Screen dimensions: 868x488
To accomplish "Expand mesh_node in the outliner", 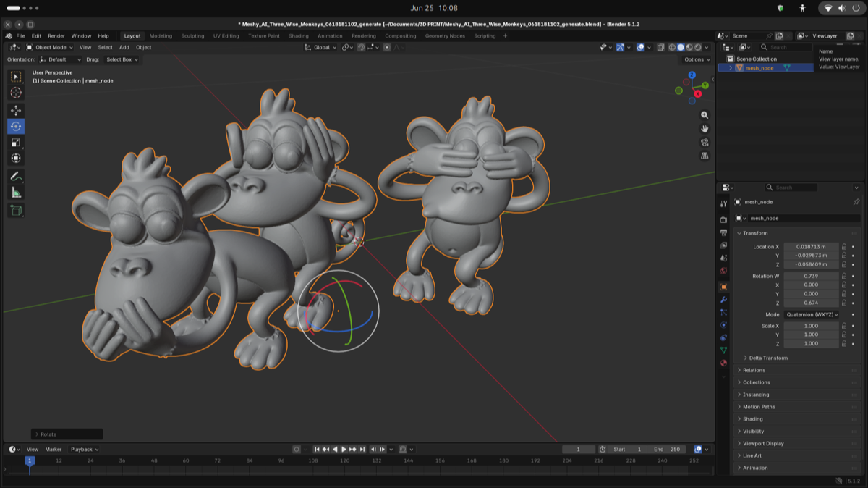I will (731, 68).
